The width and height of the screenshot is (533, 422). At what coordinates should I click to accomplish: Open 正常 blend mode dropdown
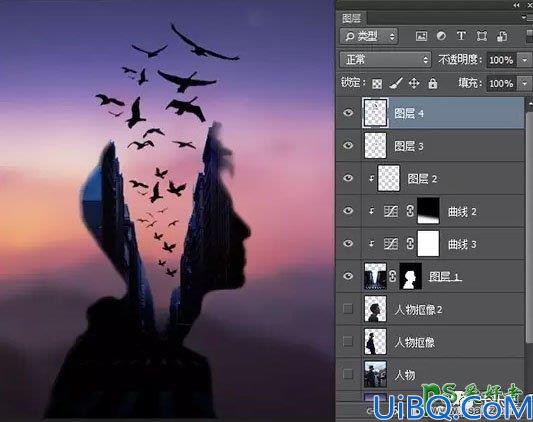click(385, 60)
